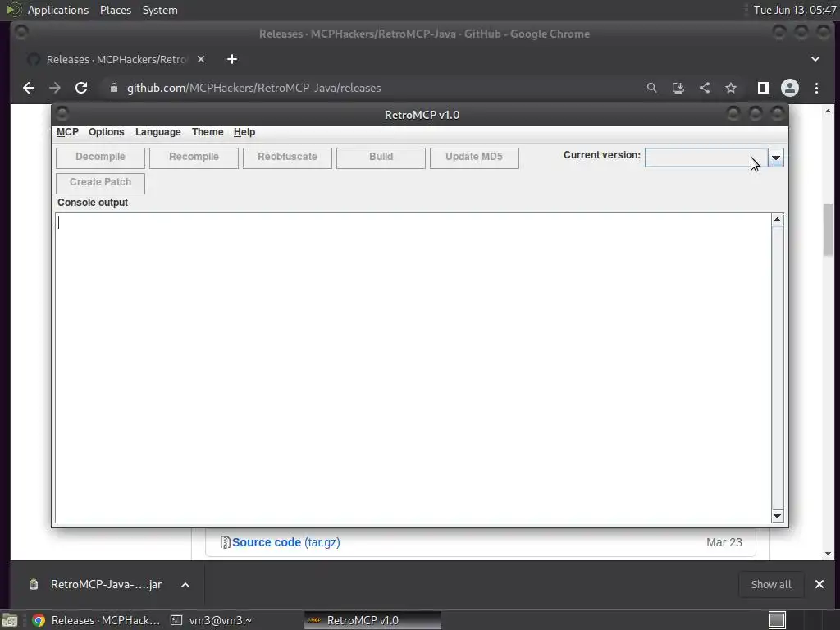840x630 pixels.
Task: Open the Applications menu
Action: (58, 10)
